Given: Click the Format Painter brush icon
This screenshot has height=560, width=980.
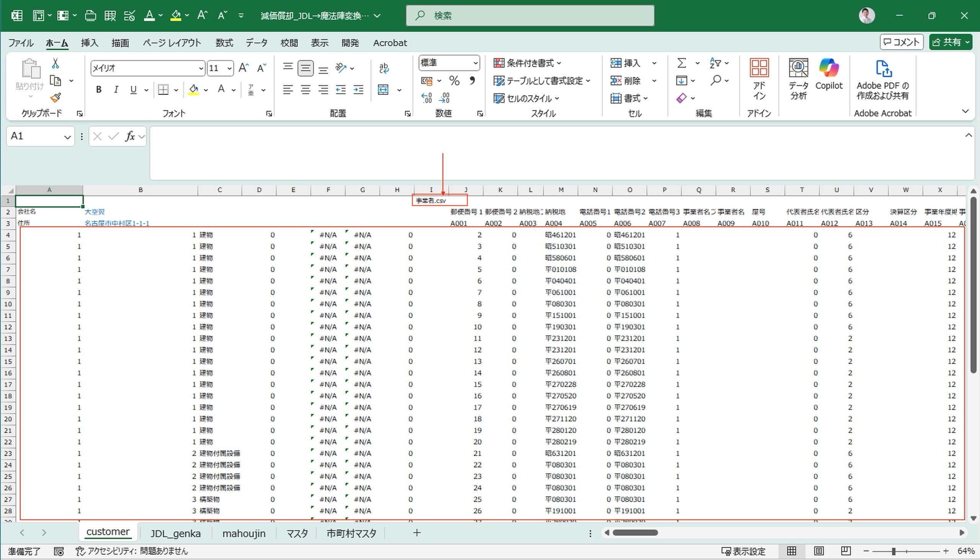Looking at the screenshot, I should 56,98.
